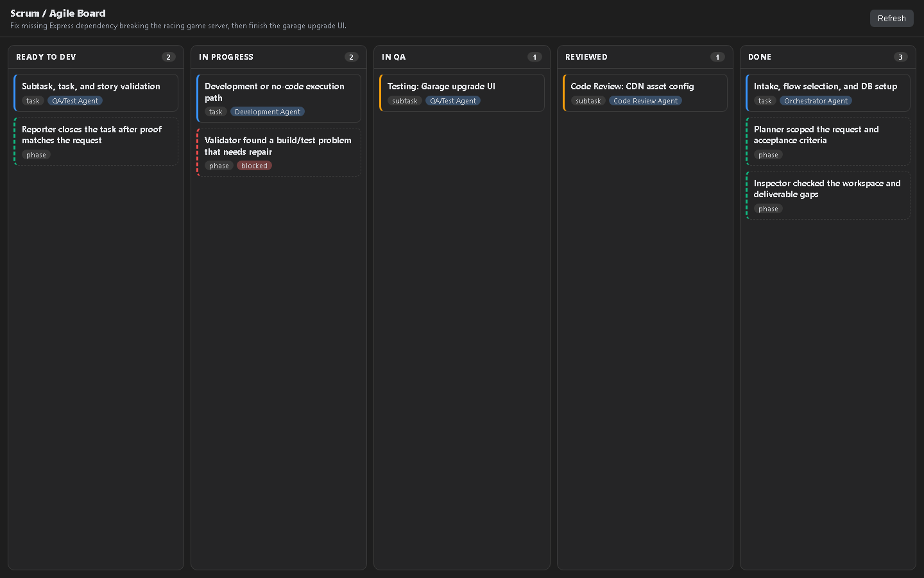
Task: Select the QA/Test Agent tag in Ready to Dev
Action: (x=75, y=101)
